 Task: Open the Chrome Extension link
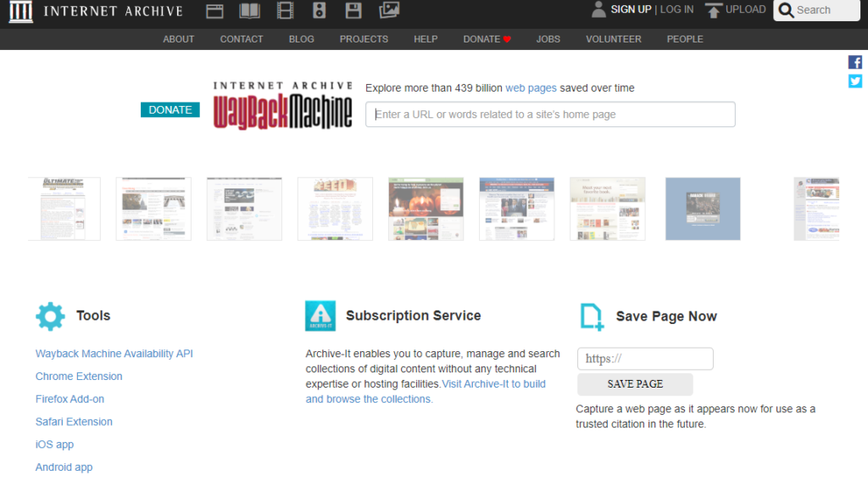coord(79,377)
